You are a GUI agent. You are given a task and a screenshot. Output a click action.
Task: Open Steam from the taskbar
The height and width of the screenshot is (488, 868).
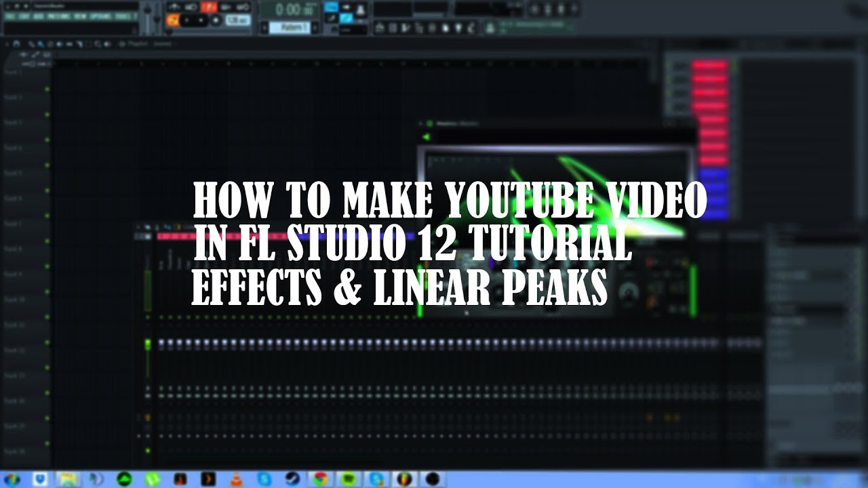pos(292,479)
